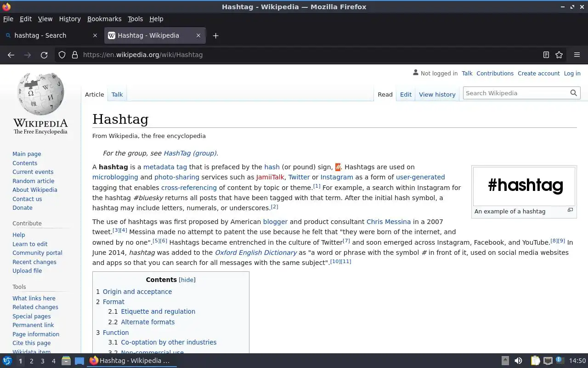Viewport: 588px width, 368px height.
Task: Open the Bookmarks menu
Action: [104, 19]
